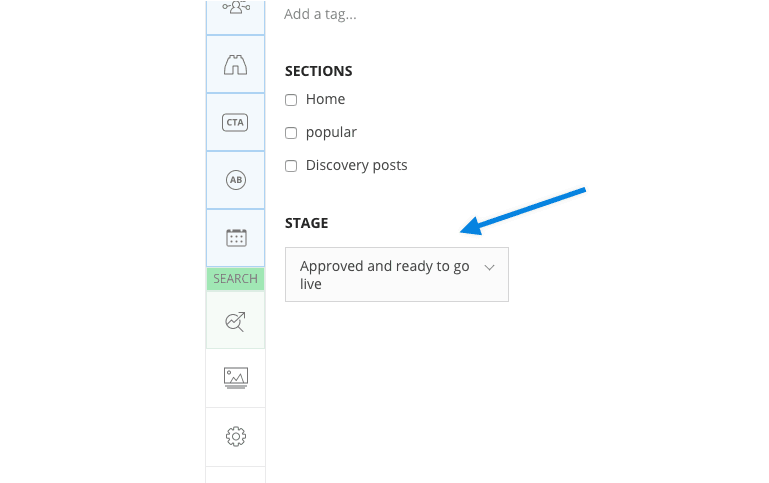Open the AB testing panel

point(236,180)
